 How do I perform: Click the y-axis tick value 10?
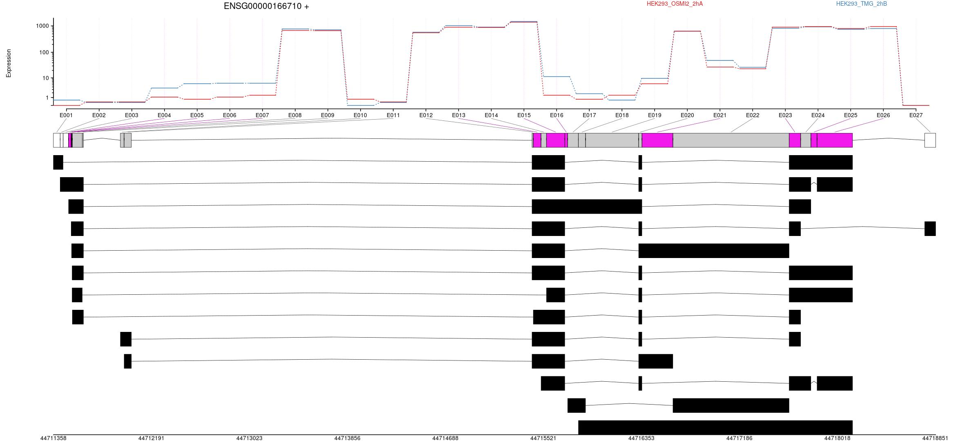[x=45, y=78]
